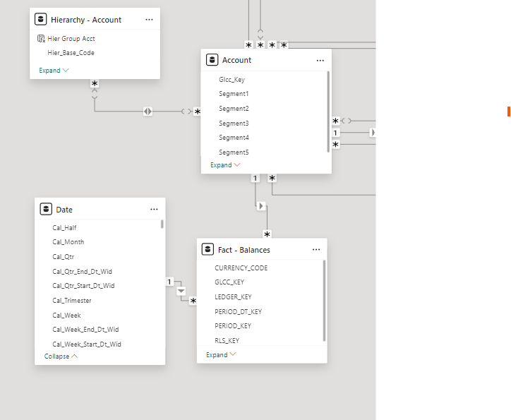Screen dimensions: 511x420
Task: Open more options for Date table
Action: pyautogui.click(x=154, y=209)
